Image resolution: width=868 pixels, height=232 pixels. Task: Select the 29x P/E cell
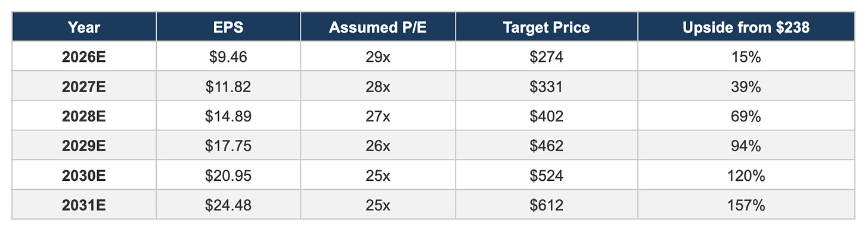(378, 57)
